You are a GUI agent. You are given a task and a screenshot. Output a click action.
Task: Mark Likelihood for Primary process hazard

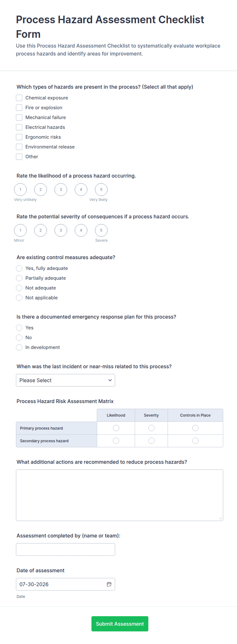click(116, 428)
